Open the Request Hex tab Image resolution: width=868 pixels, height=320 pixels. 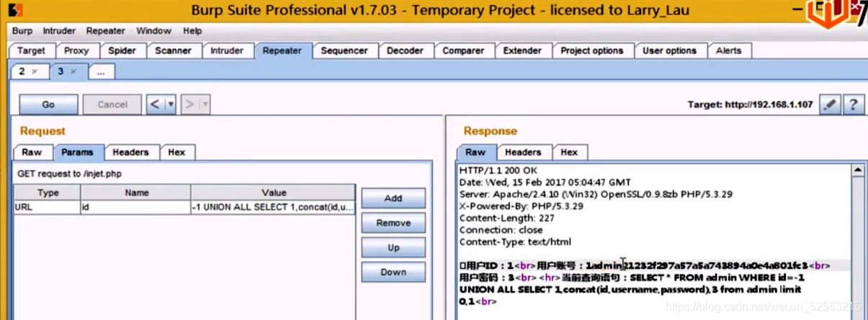click(176, 152)
